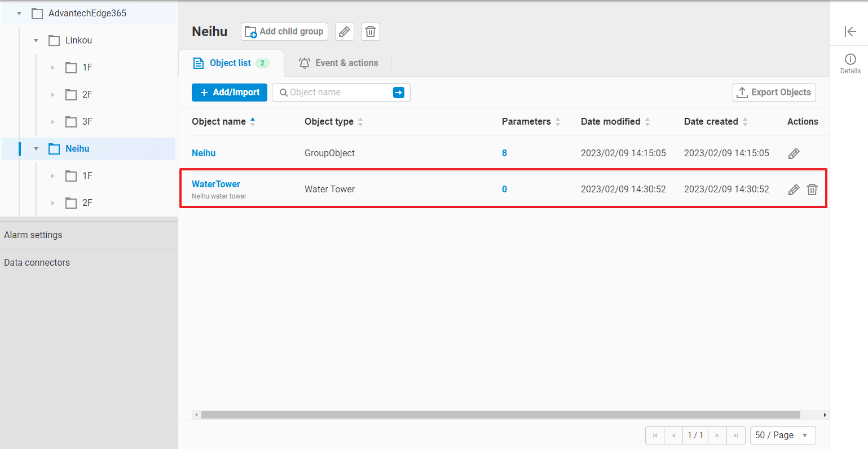
Task: Open the WaterTower object link
Action: pos(216,184)
